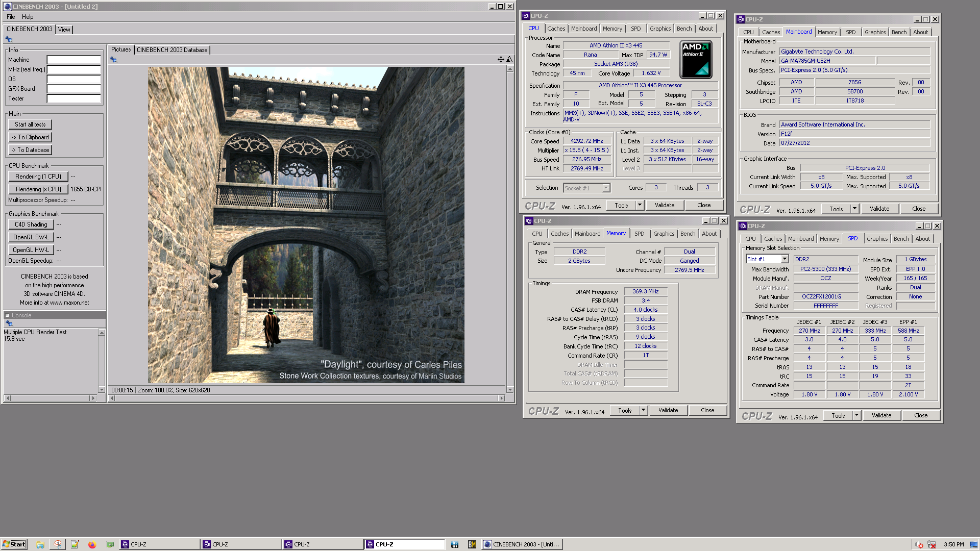Expand Tools dropdown arrow in Mainboard window
Viewport: 980px width, 551px height.
tap(854, 209)
